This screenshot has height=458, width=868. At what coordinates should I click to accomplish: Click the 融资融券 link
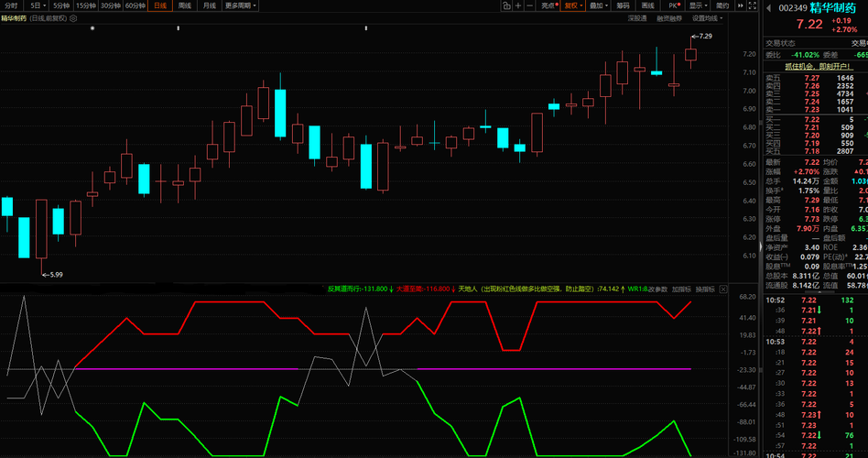pyautogui.click(x=669, y=18)
